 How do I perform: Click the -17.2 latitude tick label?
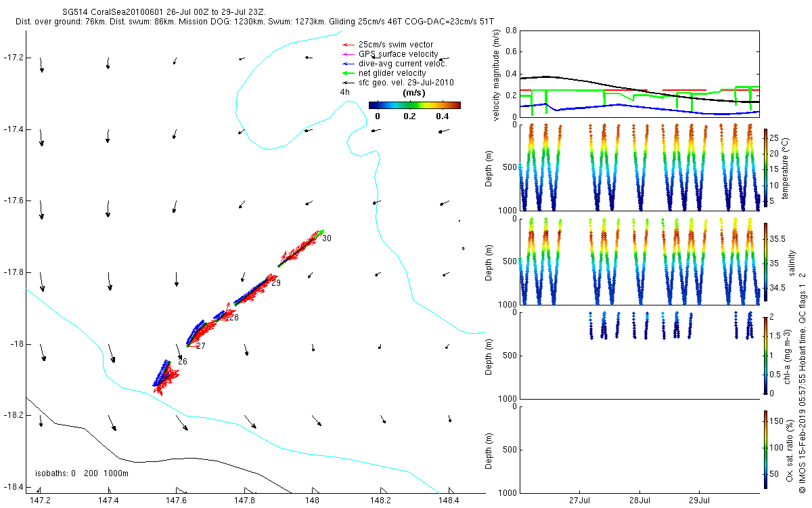point(13,58)
